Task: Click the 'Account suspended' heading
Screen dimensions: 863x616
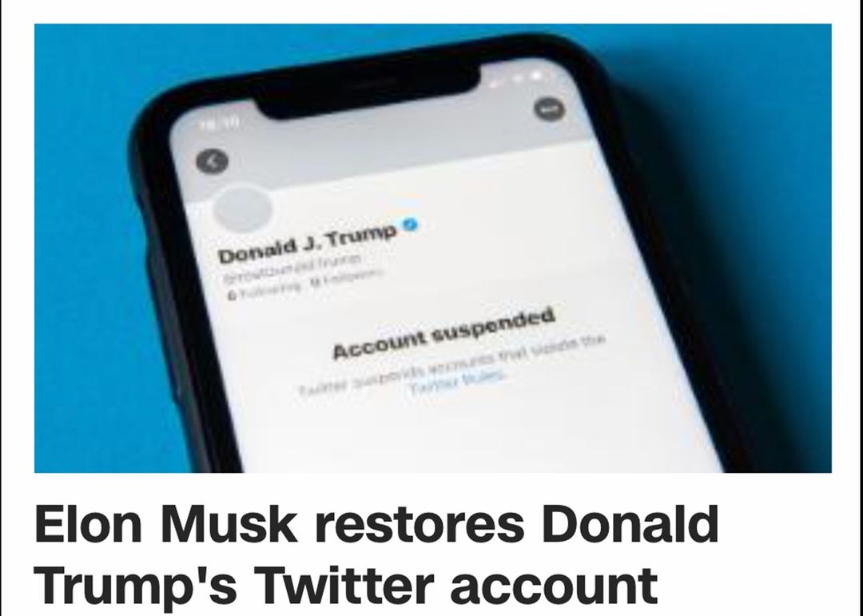Action: 443,334
